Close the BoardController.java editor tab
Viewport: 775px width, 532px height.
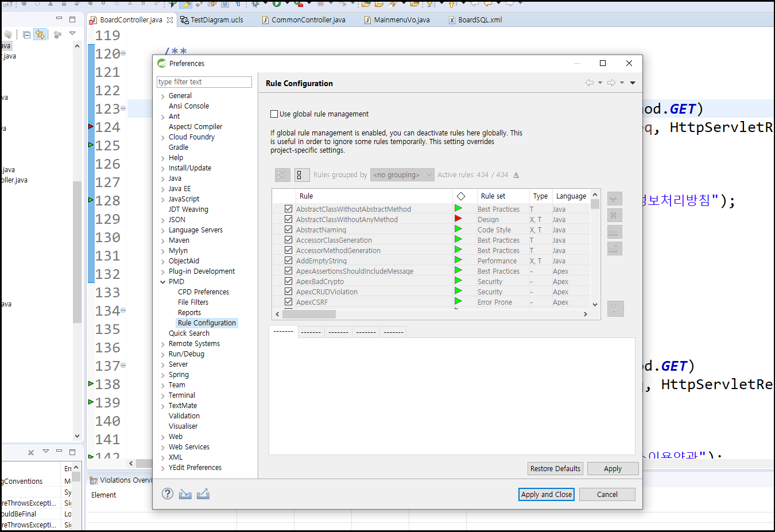click(x=170, y=20)
